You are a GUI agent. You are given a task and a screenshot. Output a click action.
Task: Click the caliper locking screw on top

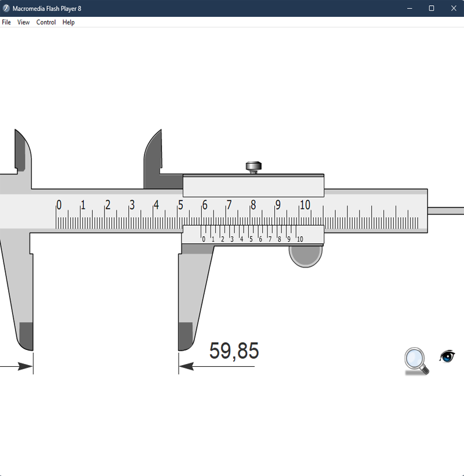coord(253,167)
